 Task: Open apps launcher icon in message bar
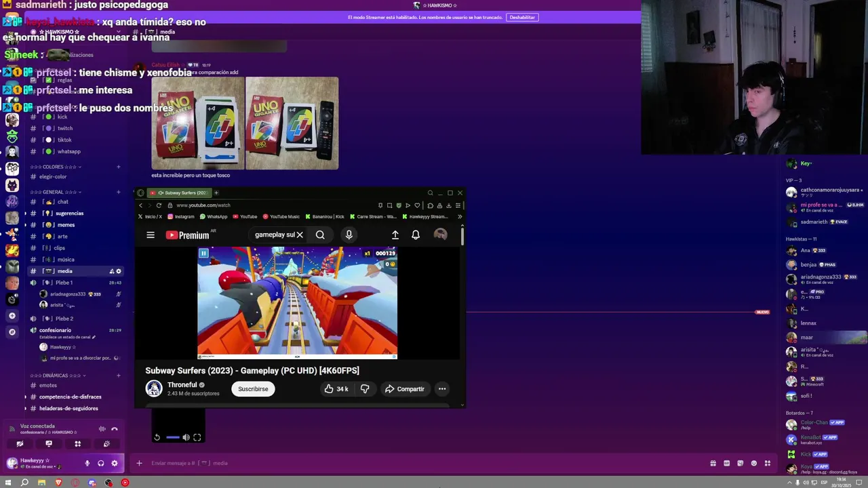(768, 463)
